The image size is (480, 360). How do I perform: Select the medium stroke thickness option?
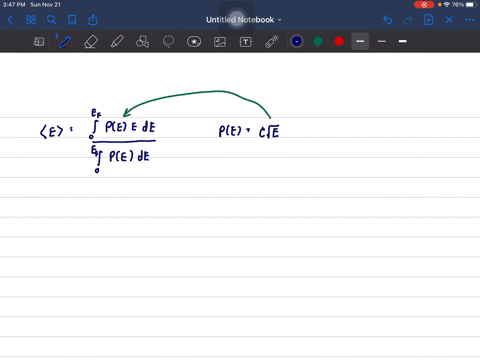(x=360, y=41)
